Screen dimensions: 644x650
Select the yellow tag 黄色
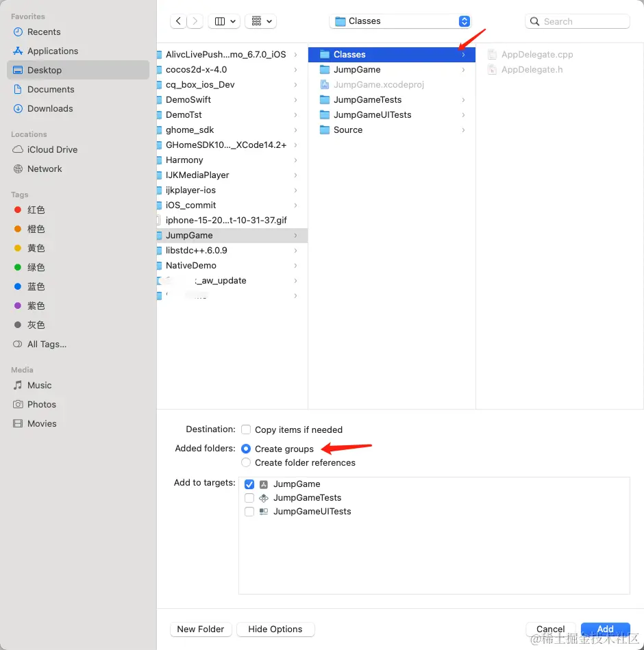tap(36, 248)
